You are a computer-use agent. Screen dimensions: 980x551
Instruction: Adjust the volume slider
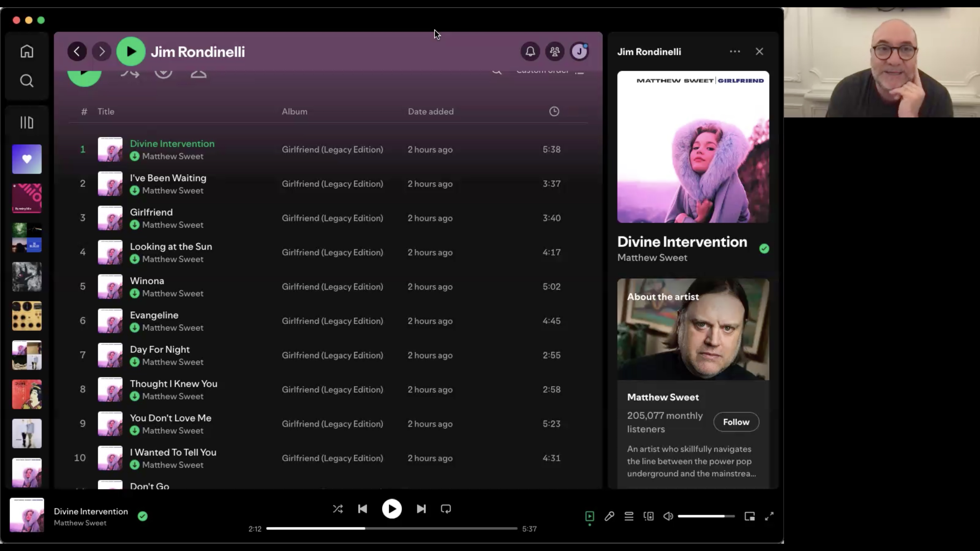(x=706, y=516)
